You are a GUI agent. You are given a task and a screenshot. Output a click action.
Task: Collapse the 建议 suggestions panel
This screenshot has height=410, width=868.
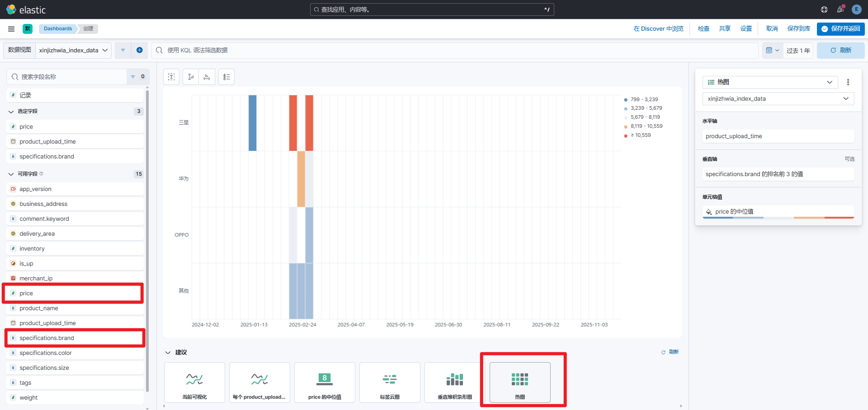tap(168, 352)
